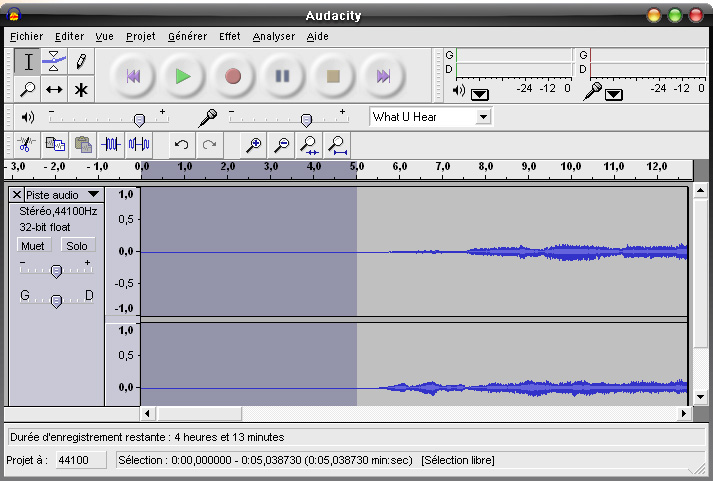Open the Fichier menu
This screenshot has width=713, height=481.
[x=26, y=36]
